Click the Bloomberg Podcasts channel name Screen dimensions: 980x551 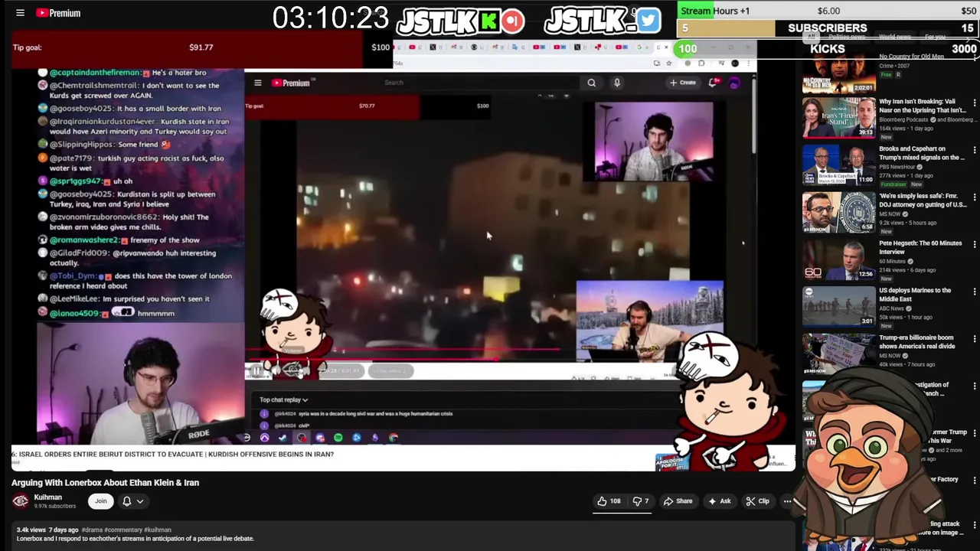[903, 119]
